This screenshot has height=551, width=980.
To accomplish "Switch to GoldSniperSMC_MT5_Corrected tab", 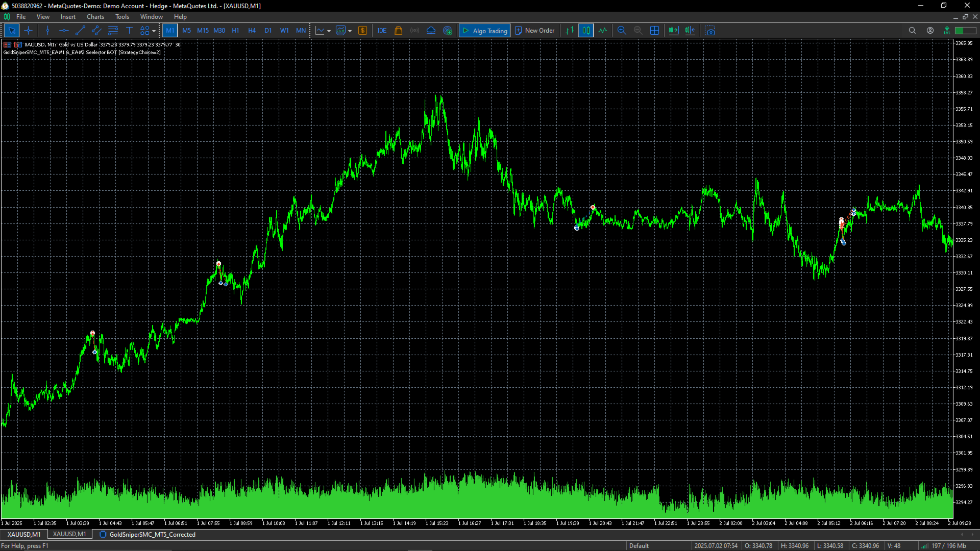I will click(152, 535).
